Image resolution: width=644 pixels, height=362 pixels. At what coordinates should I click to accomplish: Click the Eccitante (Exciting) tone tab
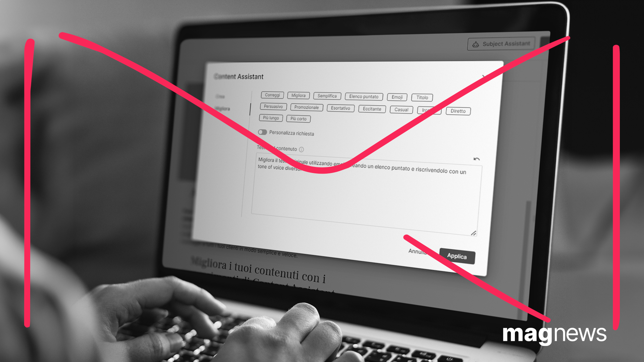coord(371,110)
